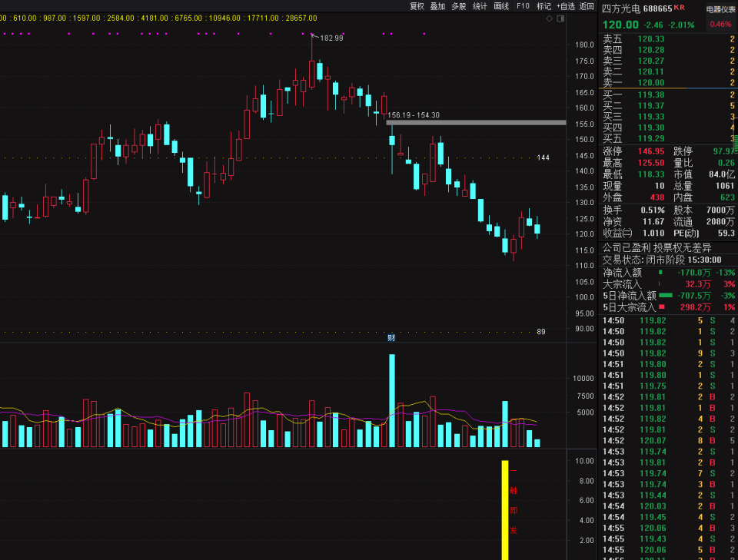This screenshot has width=738, height=560.
Task: Select 卖四 ask price 120.28
Action: 651,50
